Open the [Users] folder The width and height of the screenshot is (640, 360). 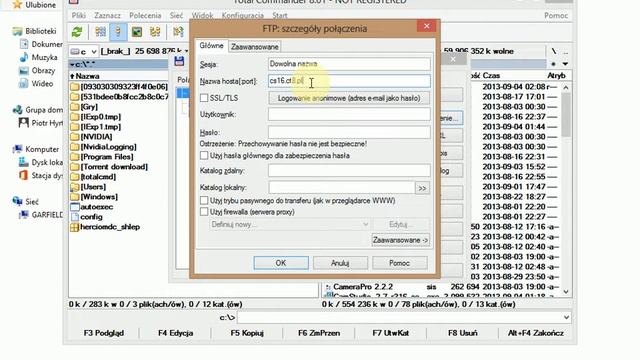coord(88,187)
